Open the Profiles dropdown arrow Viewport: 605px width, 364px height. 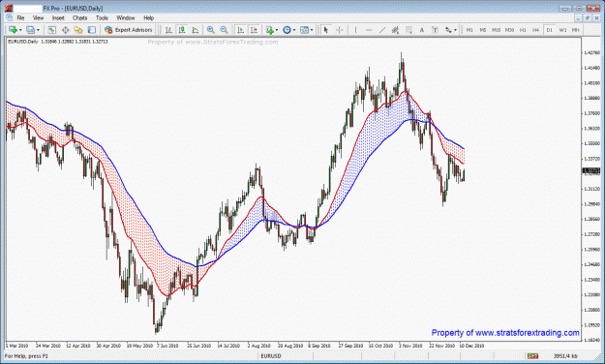(38, 30)
